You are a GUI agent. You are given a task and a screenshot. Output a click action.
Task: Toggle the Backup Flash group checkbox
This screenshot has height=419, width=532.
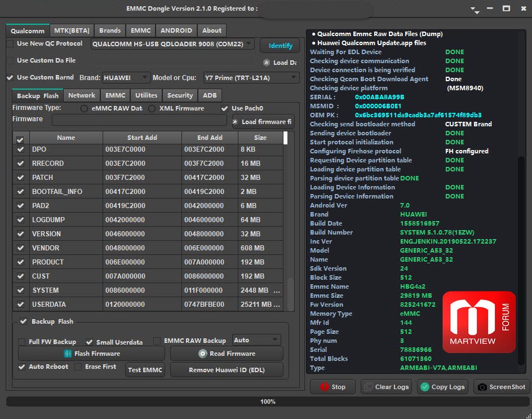(24, 321)
